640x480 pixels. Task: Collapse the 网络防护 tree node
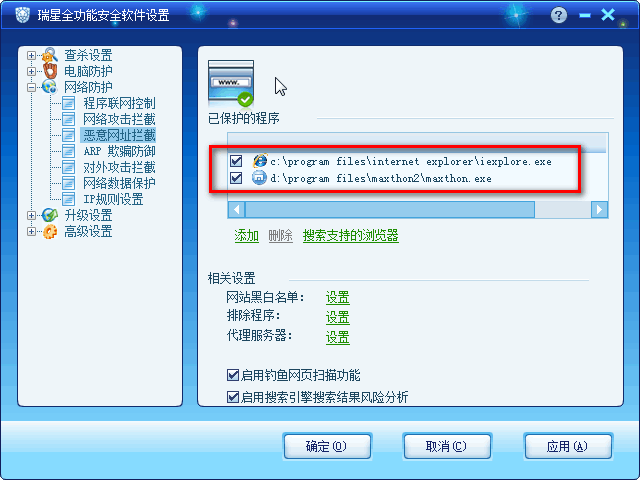coord(31,87)
